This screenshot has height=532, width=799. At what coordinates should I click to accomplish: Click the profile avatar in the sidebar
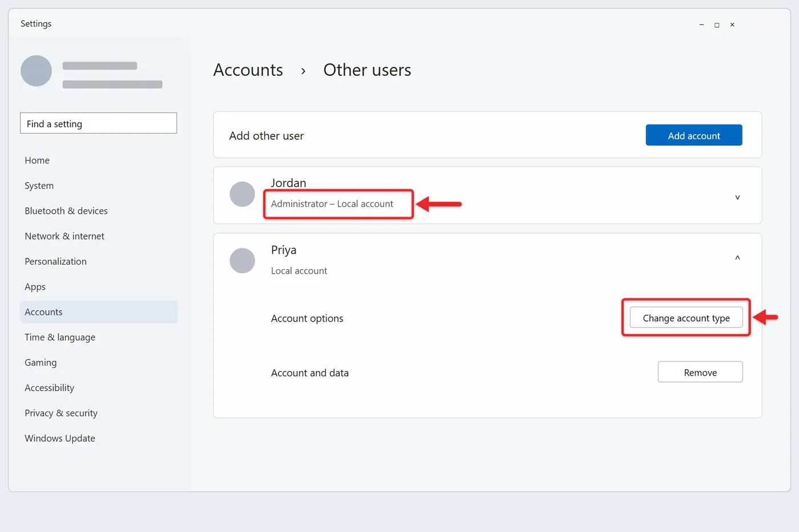coord(36,71)
